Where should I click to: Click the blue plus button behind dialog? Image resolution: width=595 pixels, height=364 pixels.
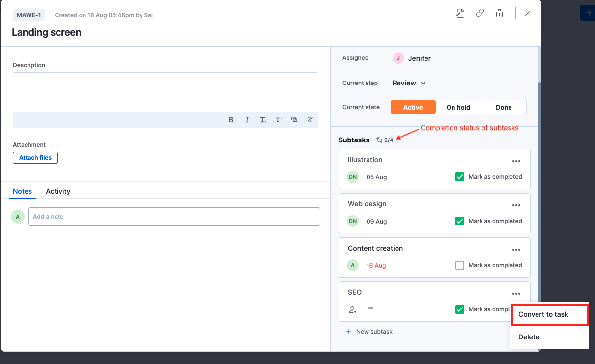tap(588, 13)
